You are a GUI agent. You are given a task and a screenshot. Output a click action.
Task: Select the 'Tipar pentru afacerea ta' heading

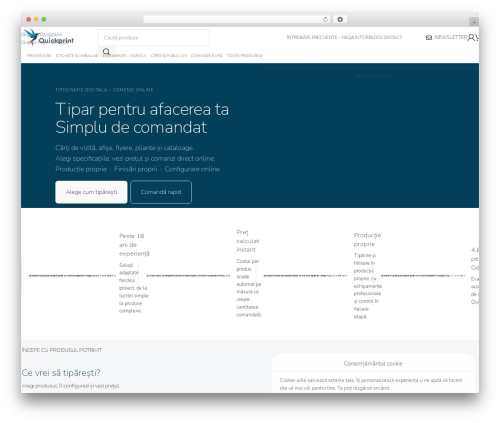[x=142, y=109]
